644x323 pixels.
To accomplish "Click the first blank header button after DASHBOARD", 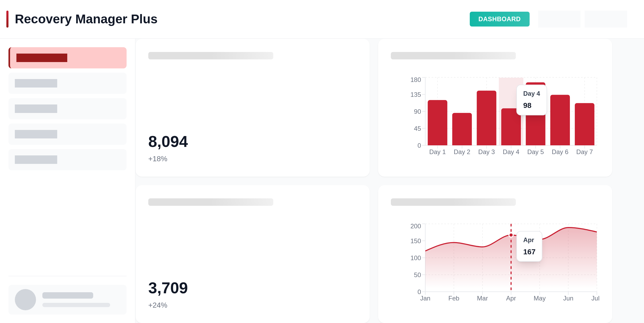I will [x=559, y=19].
